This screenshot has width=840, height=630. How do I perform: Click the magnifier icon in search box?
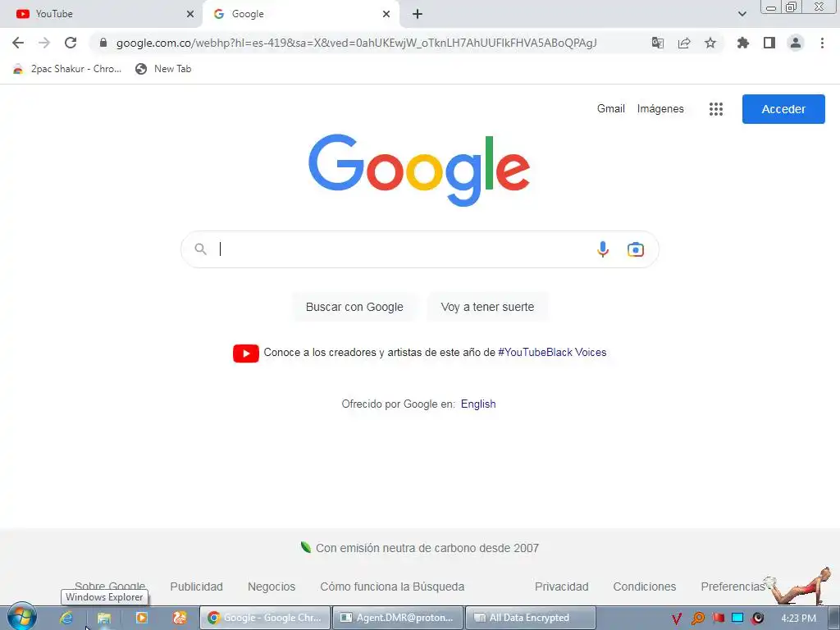[200, 249]
